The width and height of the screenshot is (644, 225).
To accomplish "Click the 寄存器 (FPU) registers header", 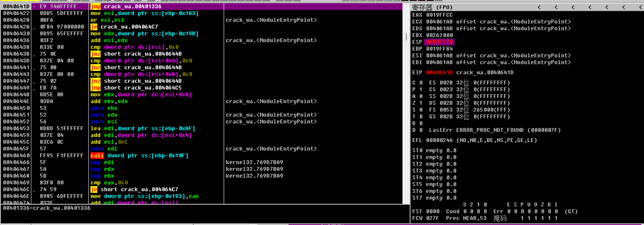I will 432,7.
